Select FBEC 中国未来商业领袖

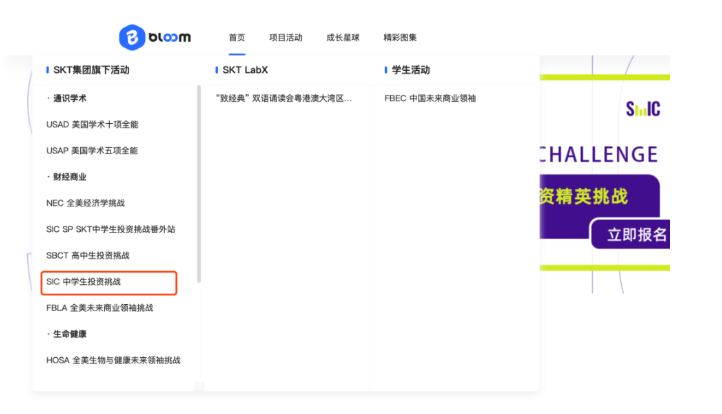pyautogui.click(x=430, y=98)
